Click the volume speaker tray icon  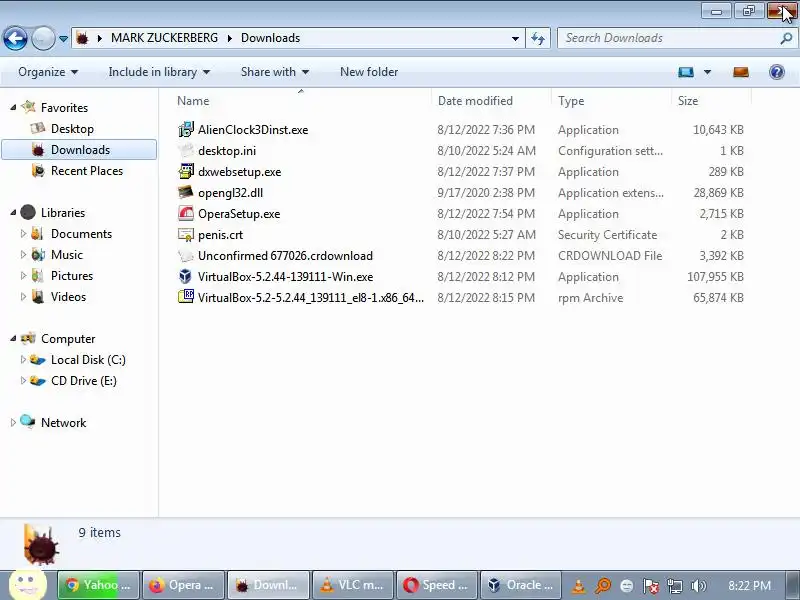click(697, 586)
